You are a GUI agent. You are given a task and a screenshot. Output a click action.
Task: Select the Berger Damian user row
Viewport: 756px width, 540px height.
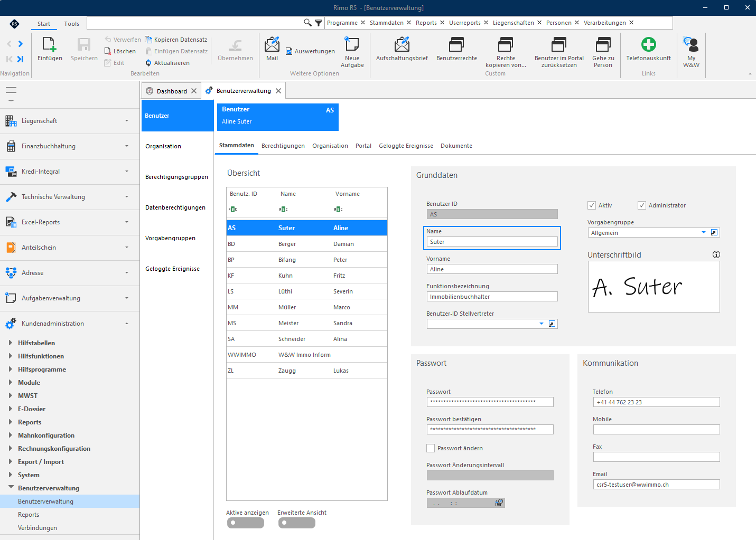pos(307,244)
